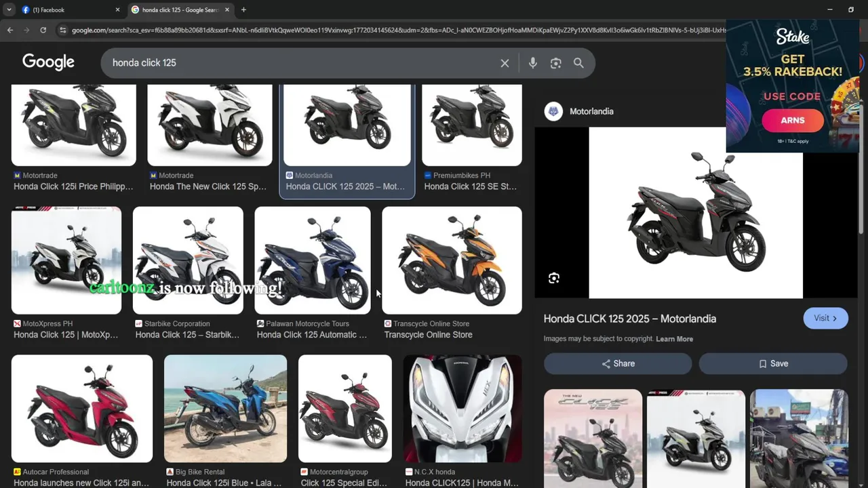Click the Honda Click 125 | MotoXpress caption
868x488 pixels.
tap(66, 335)
